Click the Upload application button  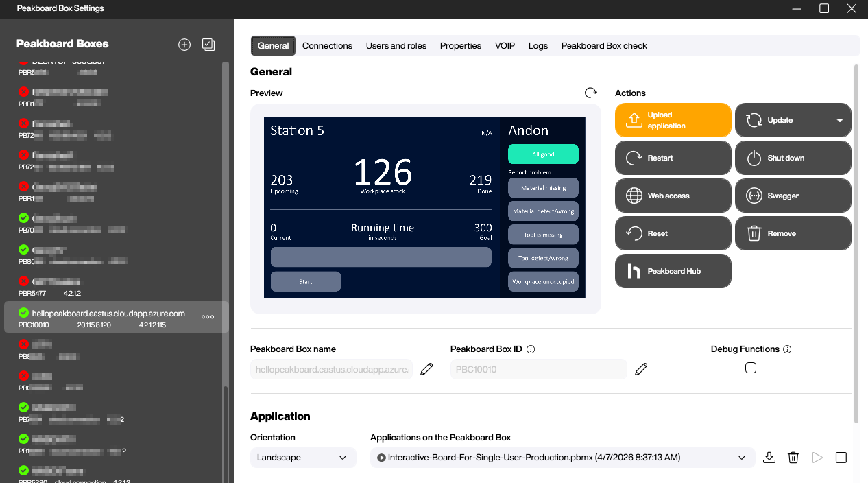[x=673, y=120]
